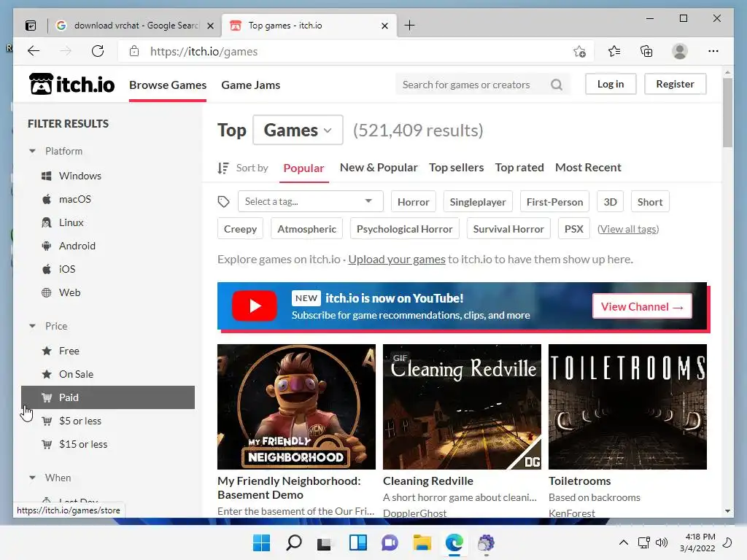Select the Paid price filter
This screenshot has width=747, height=560.
pos(108,397)
